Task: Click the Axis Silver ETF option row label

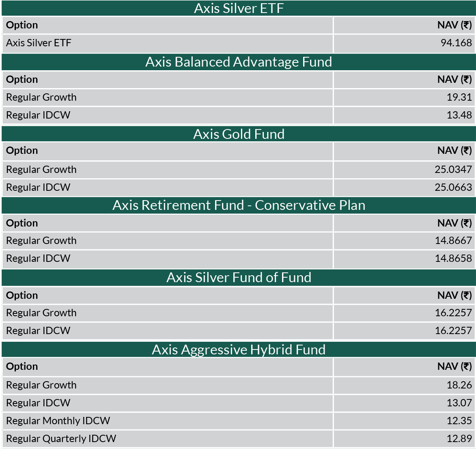Action: click(39, 43)
